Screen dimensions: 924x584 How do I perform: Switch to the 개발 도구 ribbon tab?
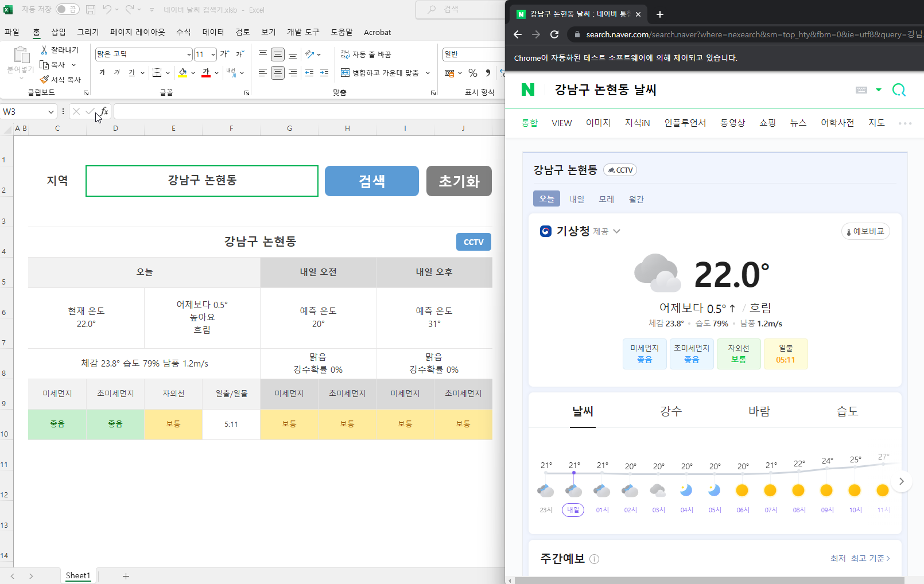click(x=303, y=32)
